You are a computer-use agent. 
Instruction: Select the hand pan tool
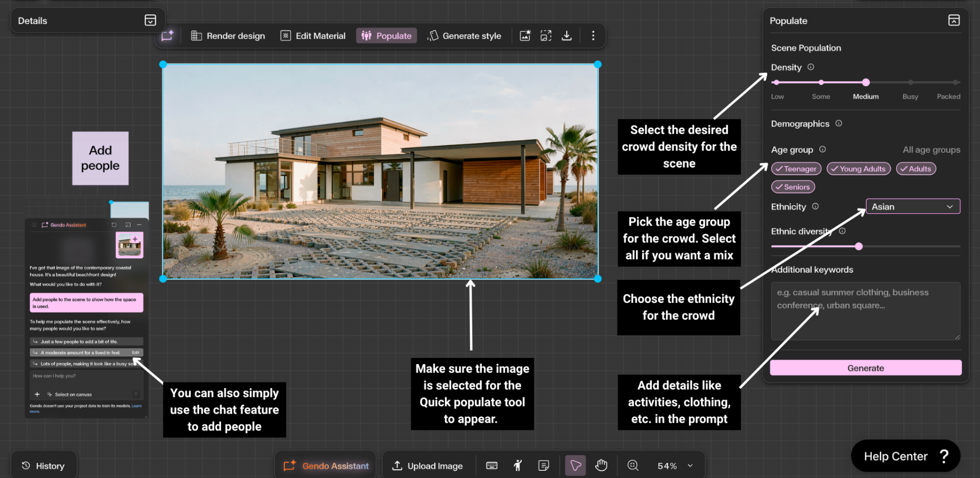click(x=601, y=465)
